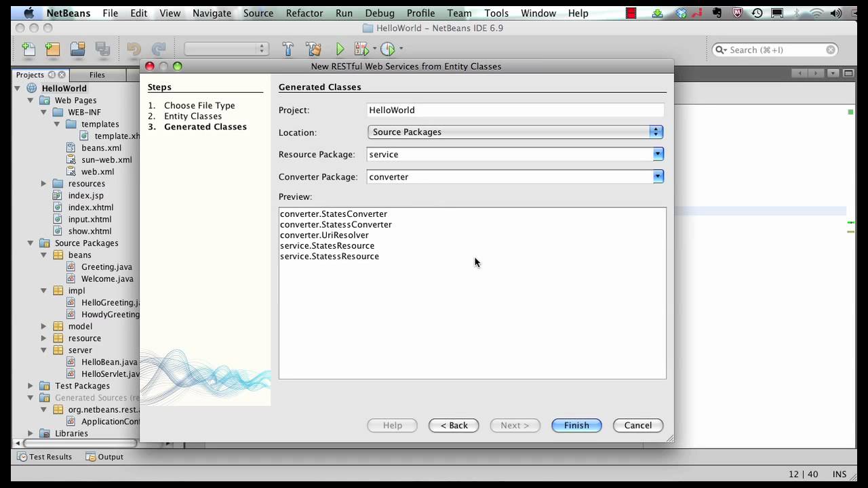Select converter.UriResolver in the preview list
The image size is (868, 488).
324,235
